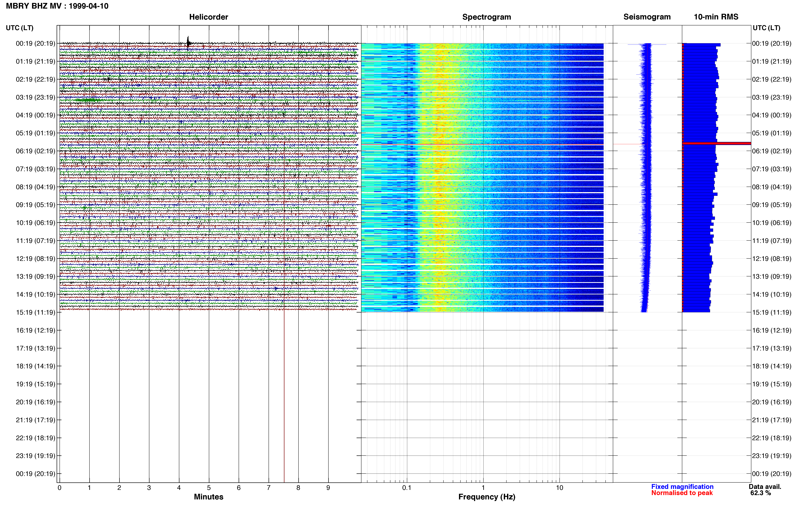The height and width of the screenshot is (508, 812).
Task: Click the left time label 10:19 (06:19)
Action: tap(36, 223)
